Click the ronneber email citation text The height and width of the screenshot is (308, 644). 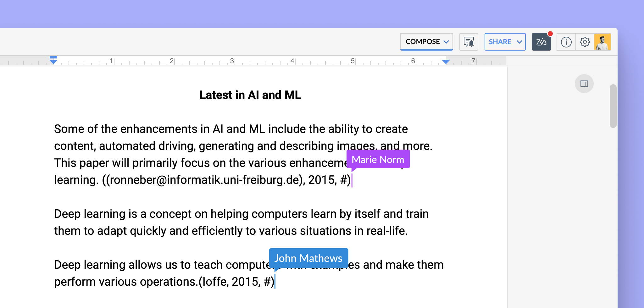tap(204, 180)
